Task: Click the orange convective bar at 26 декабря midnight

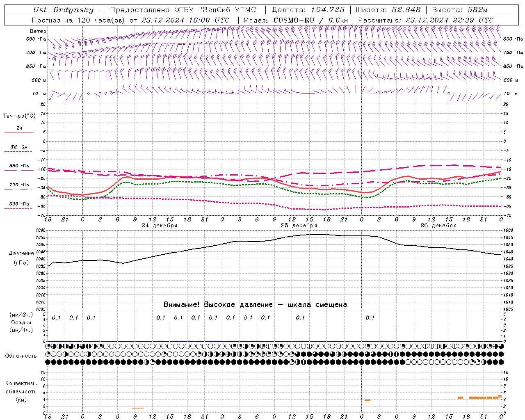Action: point(367,400)
